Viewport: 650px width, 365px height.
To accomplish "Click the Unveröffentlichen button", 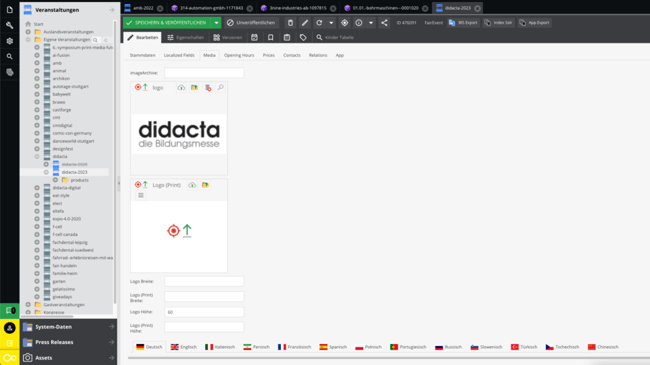I will pyautogui.click(x=251, y=23).
